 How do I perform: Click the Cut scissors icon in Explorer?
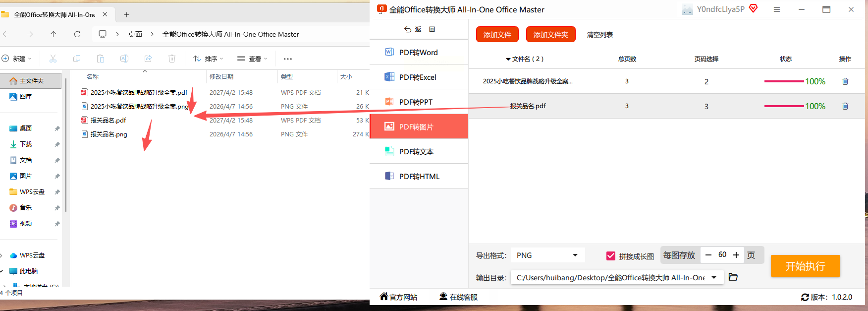[x=53, y=59]
